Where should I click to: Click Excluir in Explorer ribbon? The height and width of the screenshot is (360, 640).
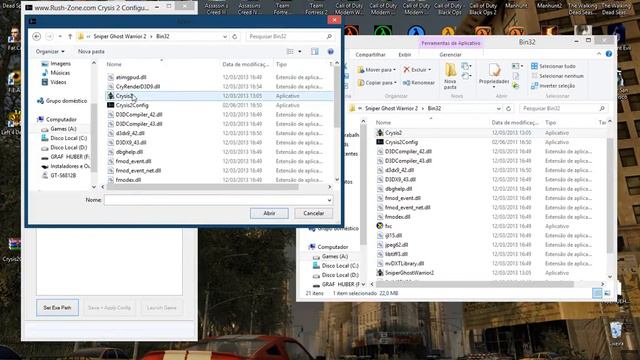coord(417,70)
